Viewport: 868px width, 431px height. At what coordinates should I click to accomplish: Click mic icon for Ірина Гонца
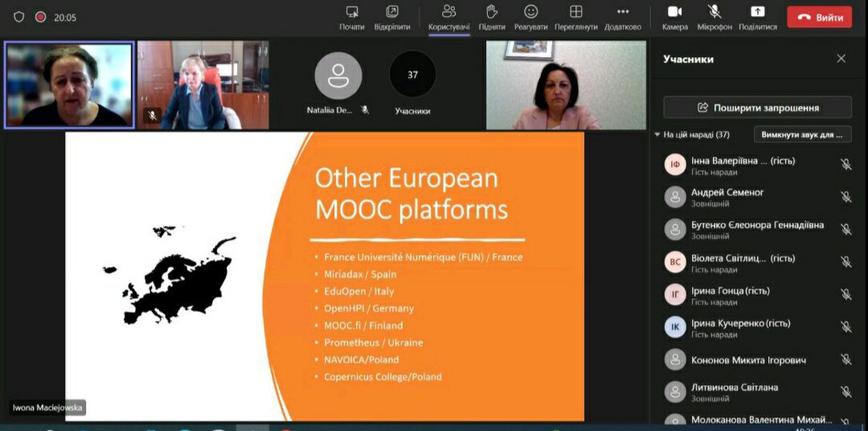tap(845, 295)
